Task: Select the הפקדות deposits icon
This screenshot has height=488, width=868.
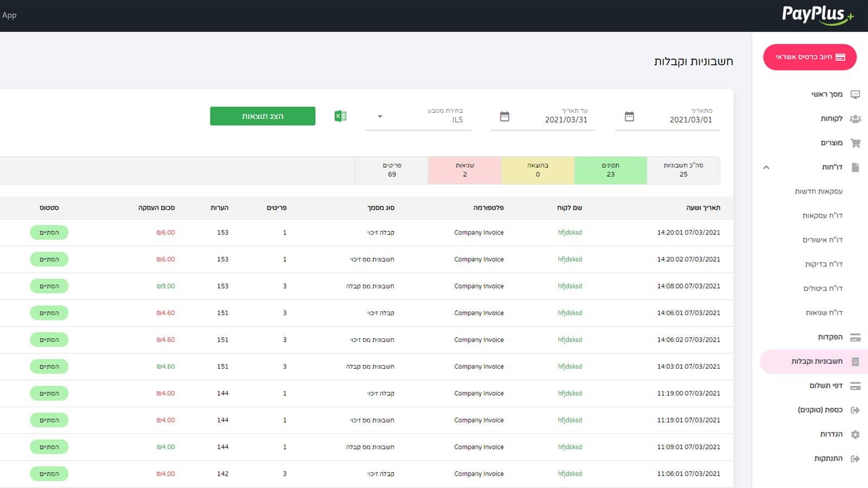Action: (856, 337)
